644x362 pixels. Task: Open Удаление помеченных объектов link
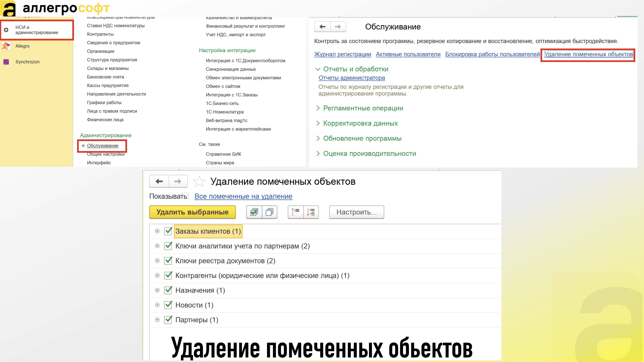click(x=589, y=54)
